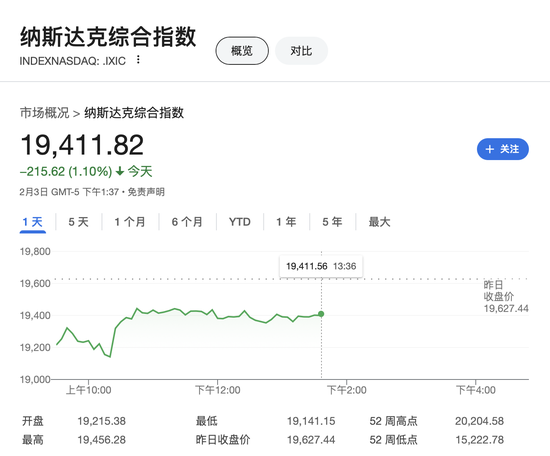Select the 概览 overview tab
This screenshot has height=456, width=550.
tap(242, 51)
